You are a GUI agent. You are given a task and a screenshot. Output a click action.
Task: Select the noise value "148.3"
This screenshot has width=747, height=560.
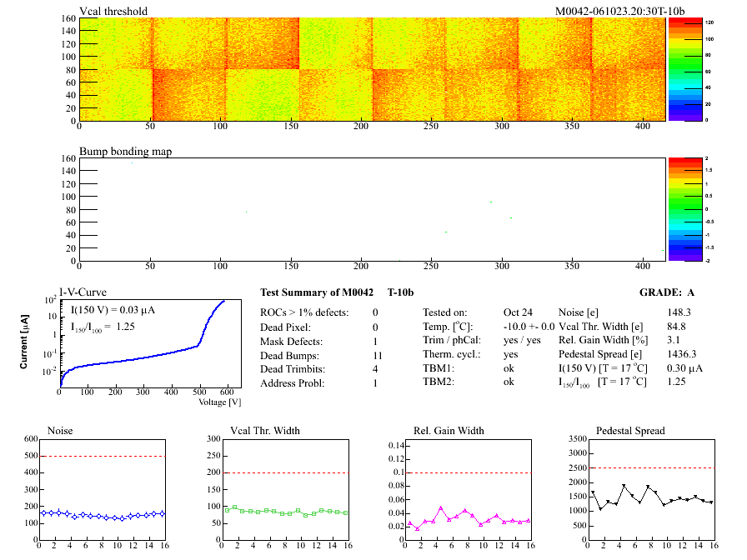(679, 312)
